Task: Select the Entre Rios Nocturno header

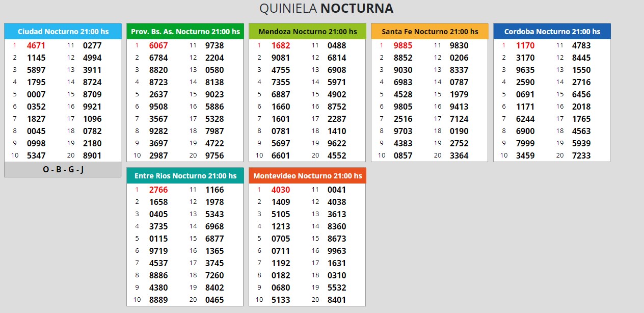Action: (185, 176)
